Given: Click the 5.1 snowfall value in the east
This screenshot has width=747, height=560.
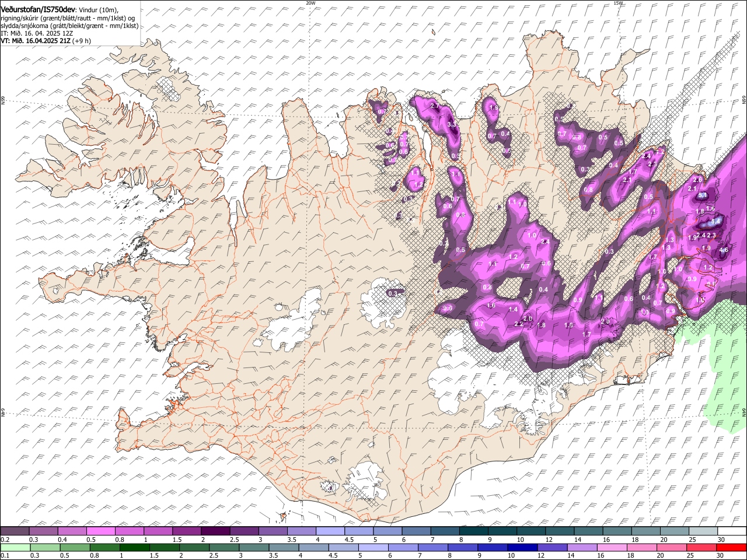Looking at the screenshot, I should (703, 195).
